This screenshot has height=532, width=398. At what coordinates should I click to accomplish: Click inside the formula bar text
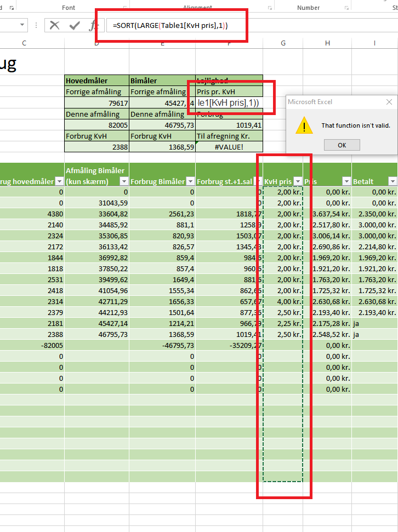point(170,25)
